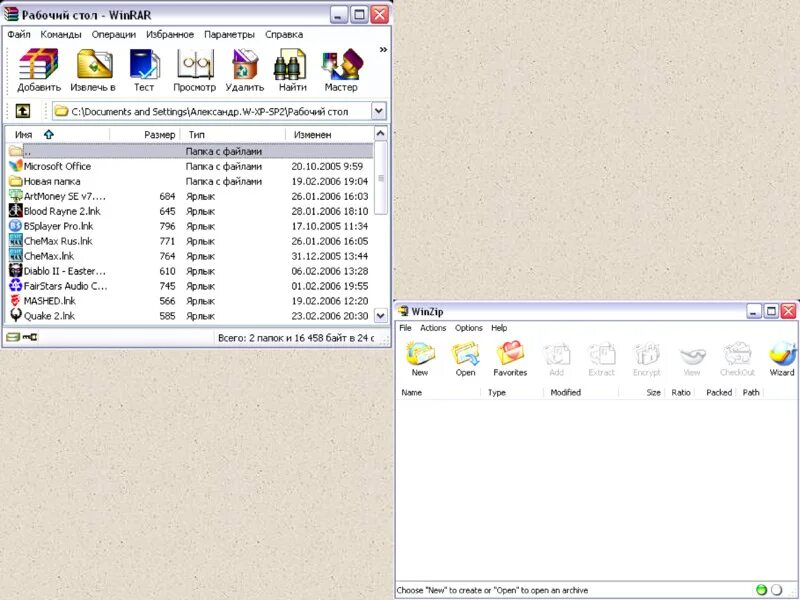Click the CheckOut icon in WinZip toolbar
Viewport: 800px width, 600px height.
(x=737, y=358)
